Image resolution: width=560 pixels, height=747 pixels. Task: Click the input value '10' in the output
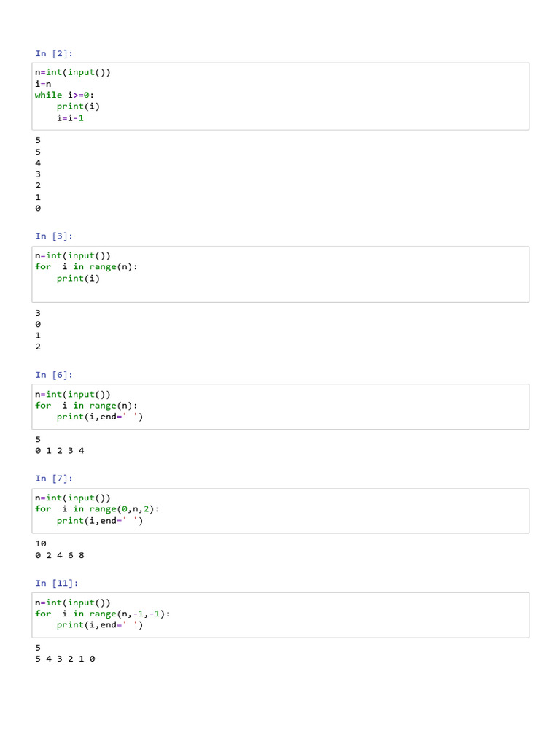[x=41, y=543]
